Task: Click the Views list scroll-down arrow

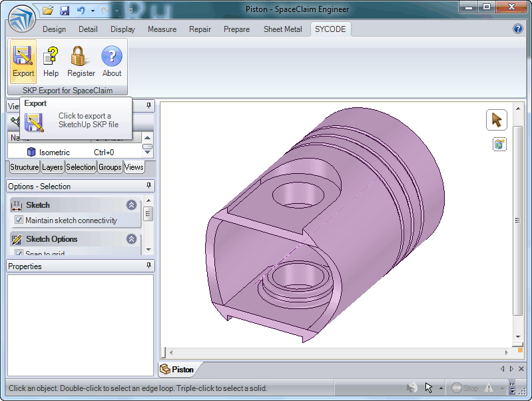Action: 147,153
